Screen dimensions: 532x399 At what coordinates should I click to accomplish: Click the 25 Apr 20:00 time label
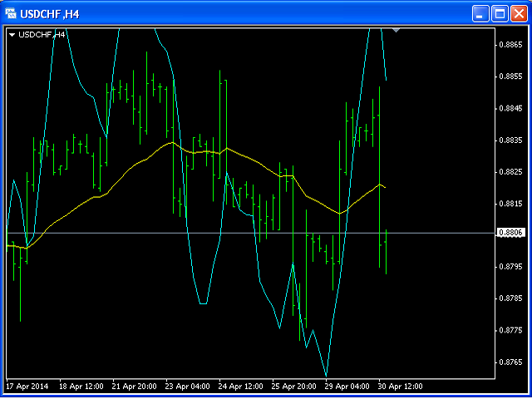tap(294, 386)
